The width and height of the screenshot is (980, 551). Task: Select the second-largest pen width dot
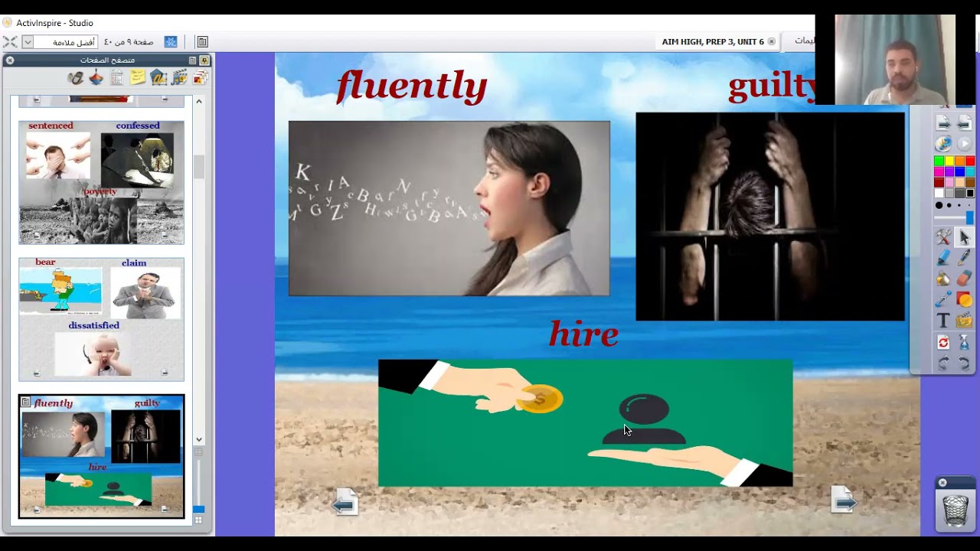coord(949,205)
